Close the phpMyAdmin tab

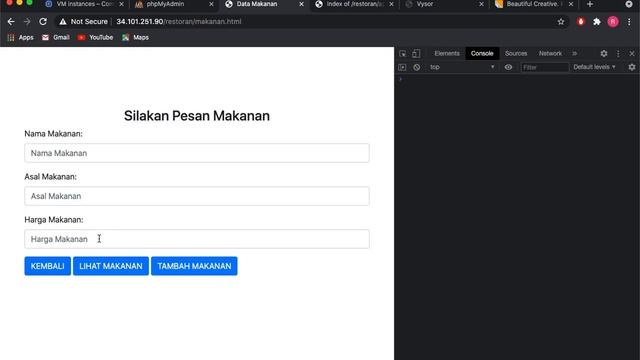pos(211,4)
